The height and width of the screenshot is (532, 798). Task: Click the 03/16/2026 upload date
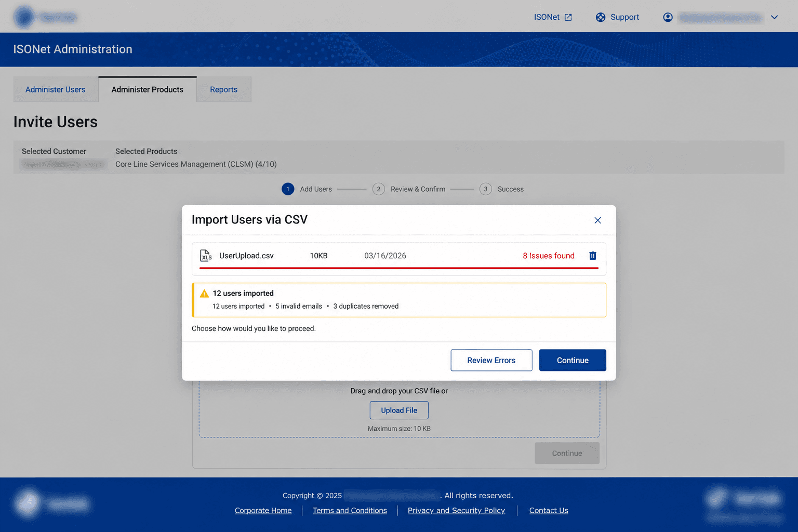coord(385,256)
